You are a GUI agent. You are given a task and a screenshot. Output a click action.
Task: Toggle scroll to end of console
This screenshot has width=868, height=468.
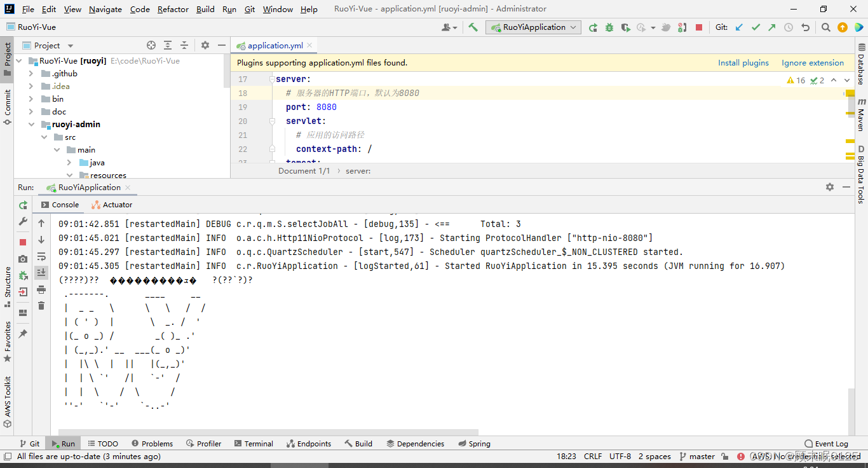click(x=41, y=272)
